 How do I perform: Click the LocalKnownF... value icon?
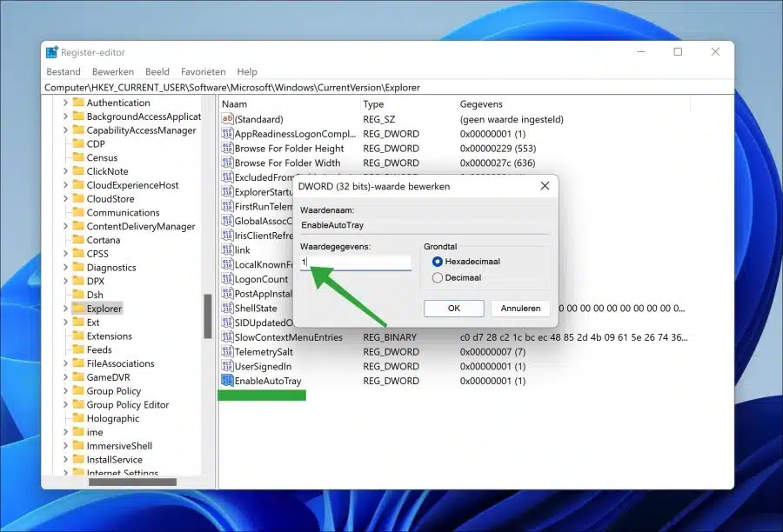tap(227, 264)
